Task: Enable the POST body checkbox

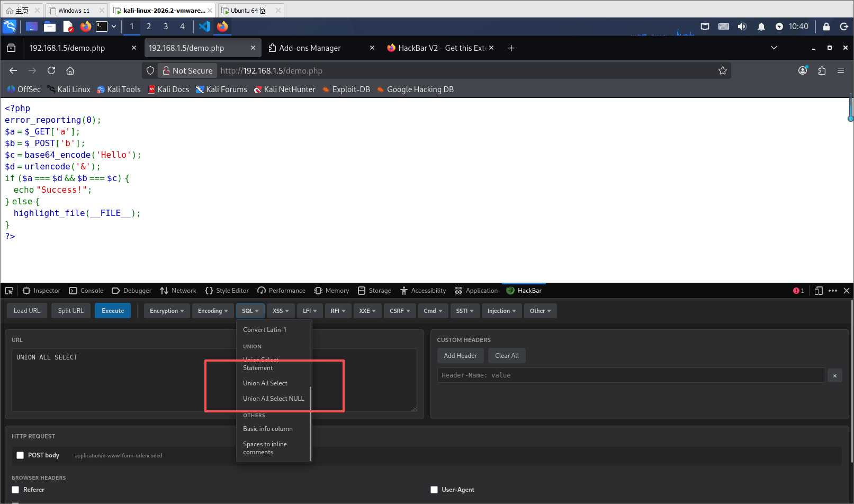Action: pos(20,455)
